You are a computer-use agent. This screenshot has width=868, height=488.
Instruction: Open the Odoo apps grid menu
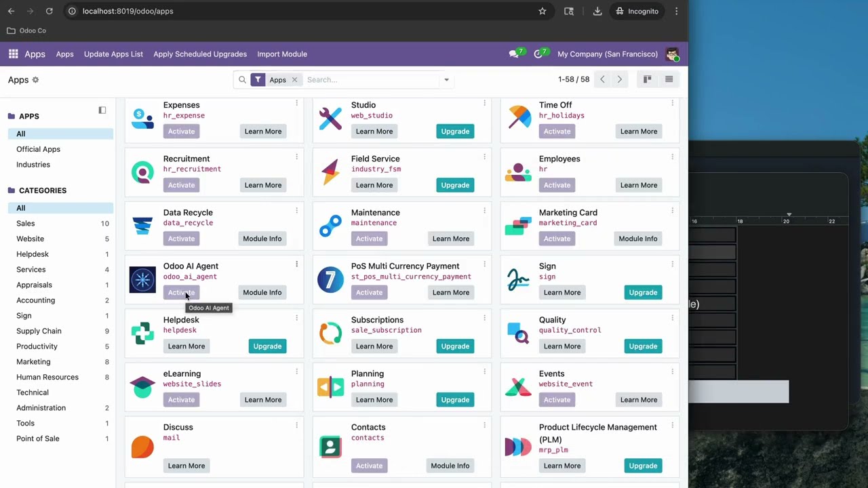pos(13,54)
